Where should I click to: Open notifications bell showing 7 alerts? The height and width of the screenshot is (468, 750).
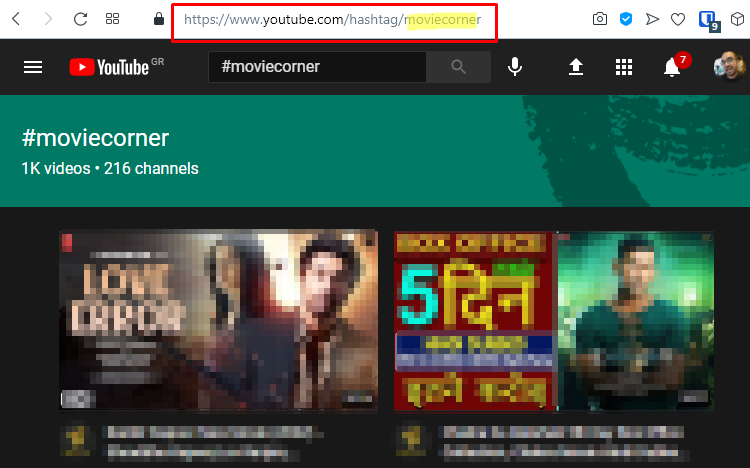click(673, 66)
